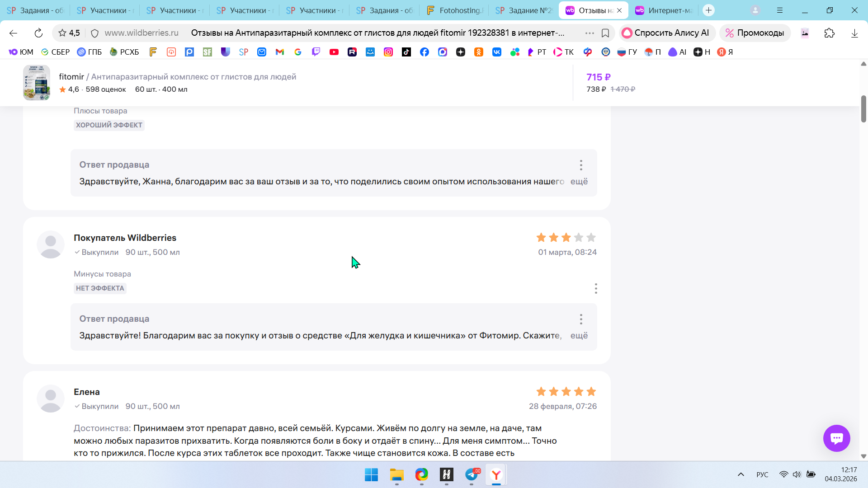Switch to the Интернет-магазин Wildberries tab
Image resolution: width=868 pixels, height=488 pixels.
(x=664, y=10)
